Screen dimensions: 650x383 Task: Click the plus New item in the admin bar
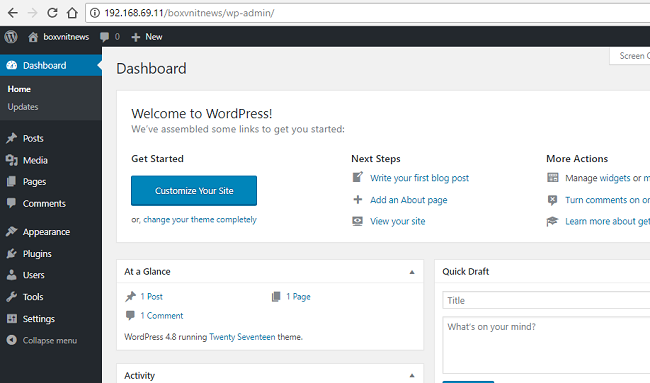point(147,37)
